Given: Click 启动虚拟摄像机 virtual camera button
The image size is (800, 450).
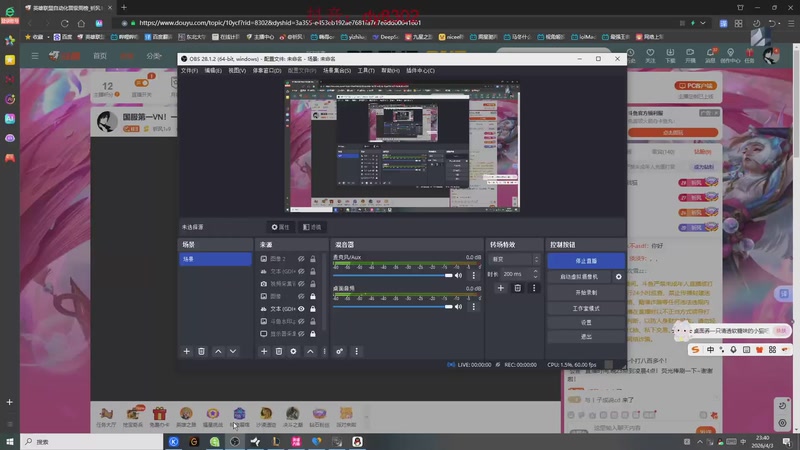Looking at the screenshot, I should (x=579, y=277).
